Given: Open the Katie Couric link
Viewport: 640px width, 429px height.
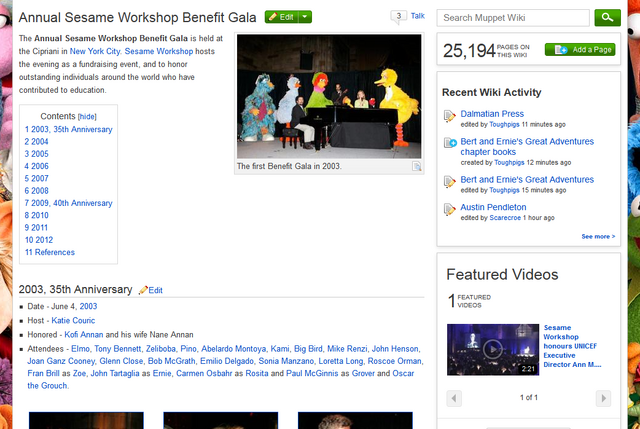Looking at the screenshot, I should (73, 321).
